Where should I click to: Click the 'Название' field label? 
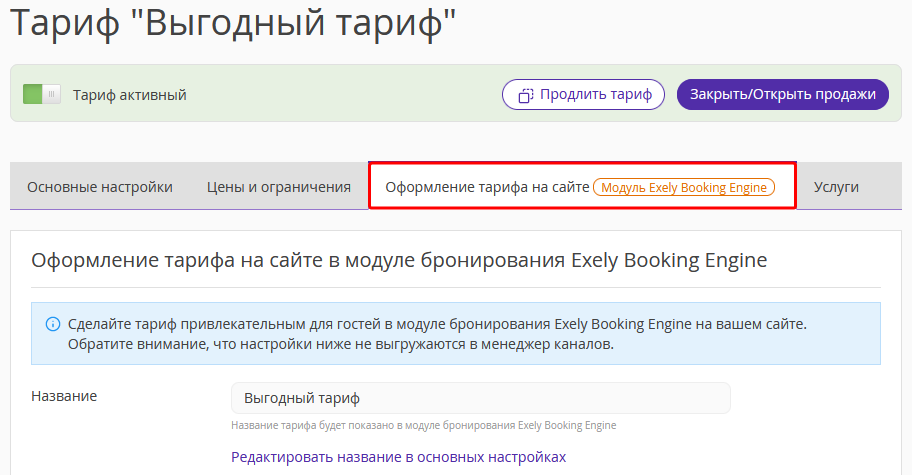[64, 396]
